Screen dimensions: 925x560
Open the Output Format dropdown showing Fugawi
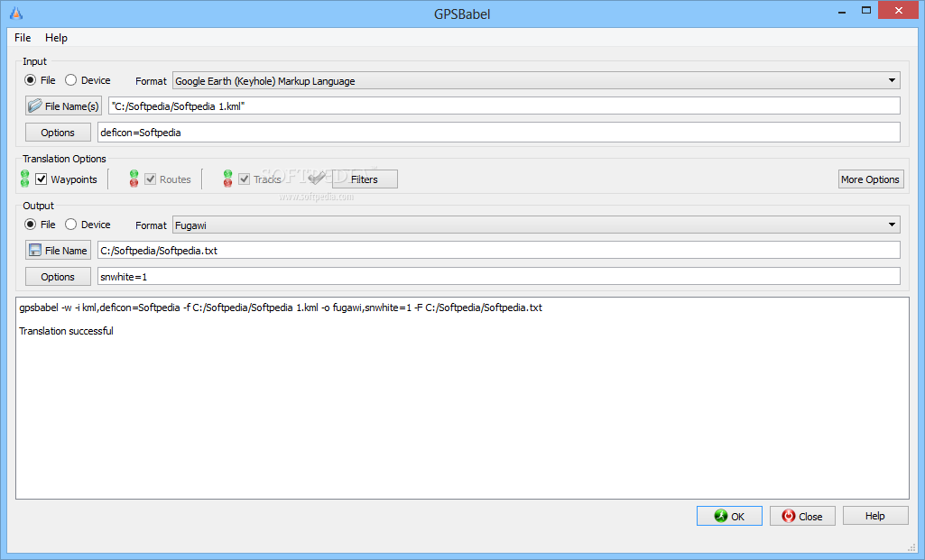(x=536, y=225)
